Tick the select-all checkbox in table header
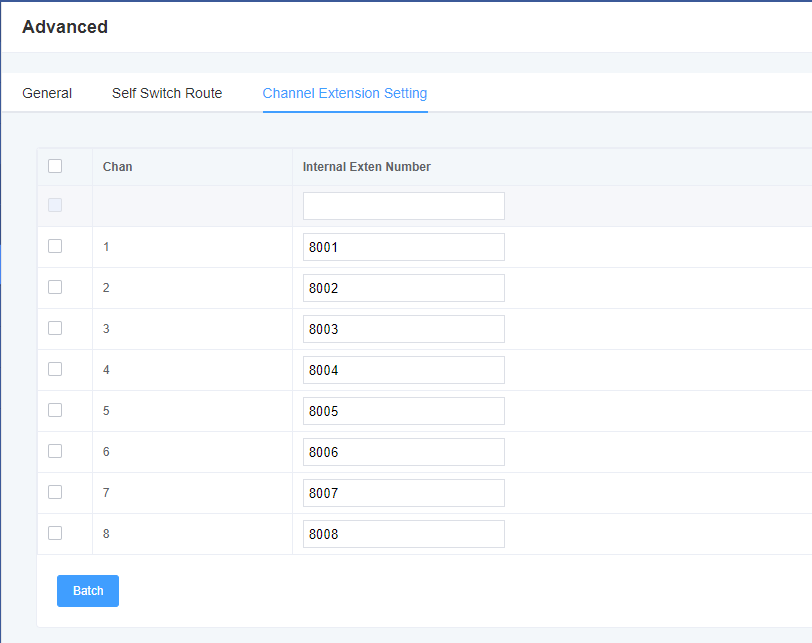The height and width of the screenshot is (643, 812). pos(55,166)
